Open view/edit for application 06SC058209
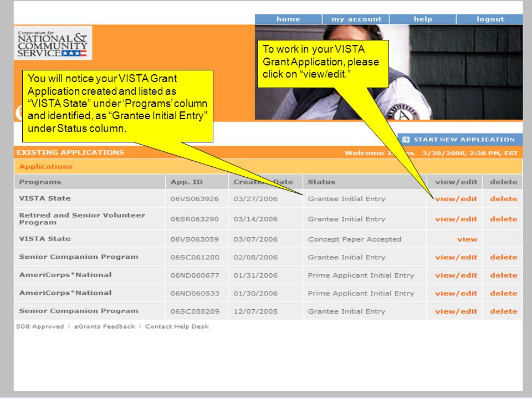 [x=456, y=311]
